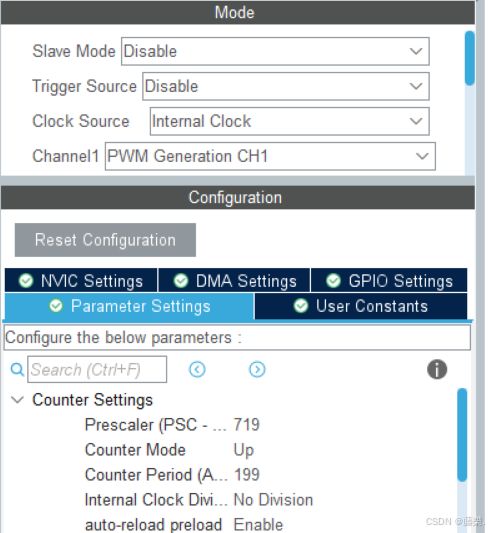Click the magnifier search icon
The image size is (489, 533).
[17, 369]
